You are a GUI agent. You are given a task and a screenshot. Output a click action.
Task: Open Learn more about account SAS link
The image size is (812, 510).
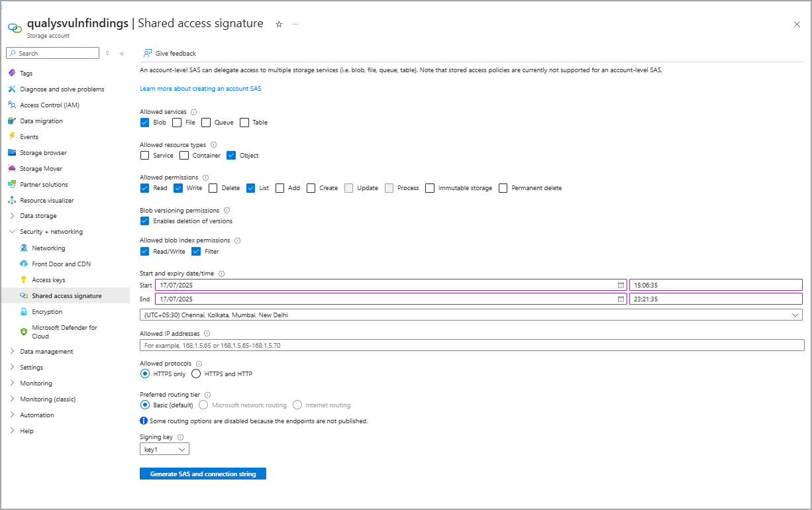click(x=200, y=89)
